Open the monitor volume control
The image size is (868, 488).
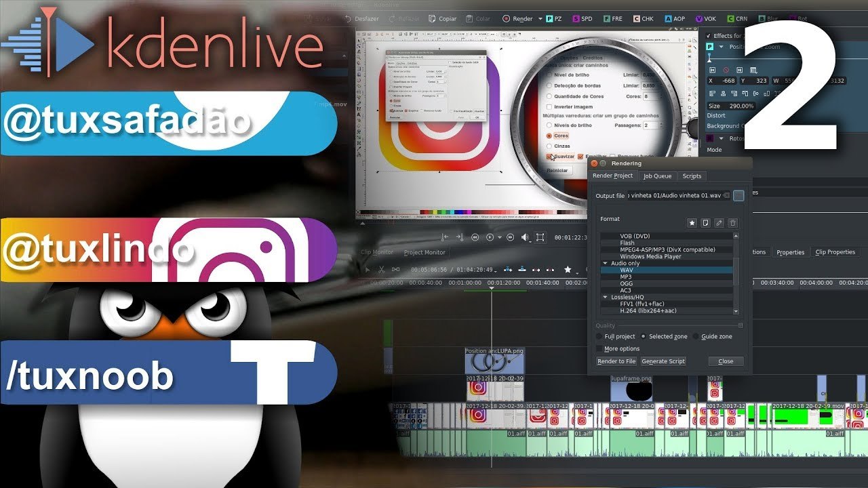[525, 237]
